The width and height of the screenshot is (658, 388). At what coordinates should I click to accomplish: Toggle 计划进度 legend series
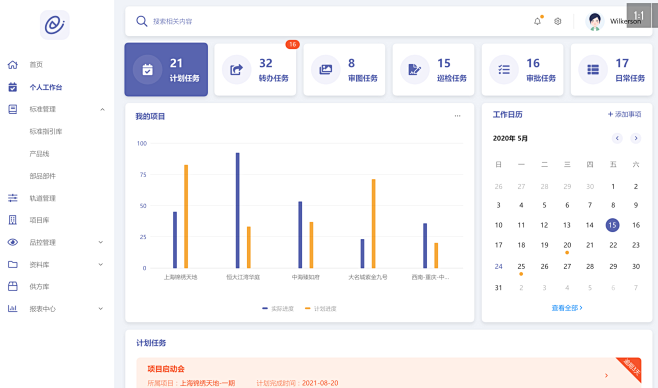[x=321, y=309]
